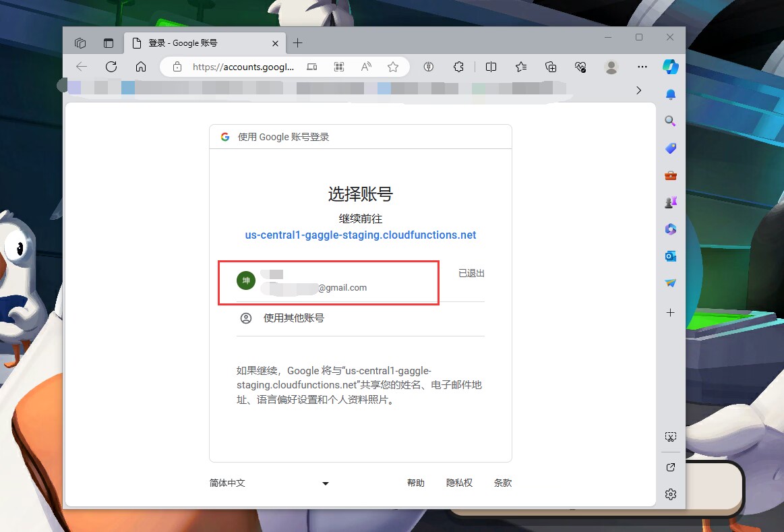Image resolution: width=784 pixels, height=532 pixels.
Task: Select the 登录 - Google 账号 tab
Action: pos(204,43)
